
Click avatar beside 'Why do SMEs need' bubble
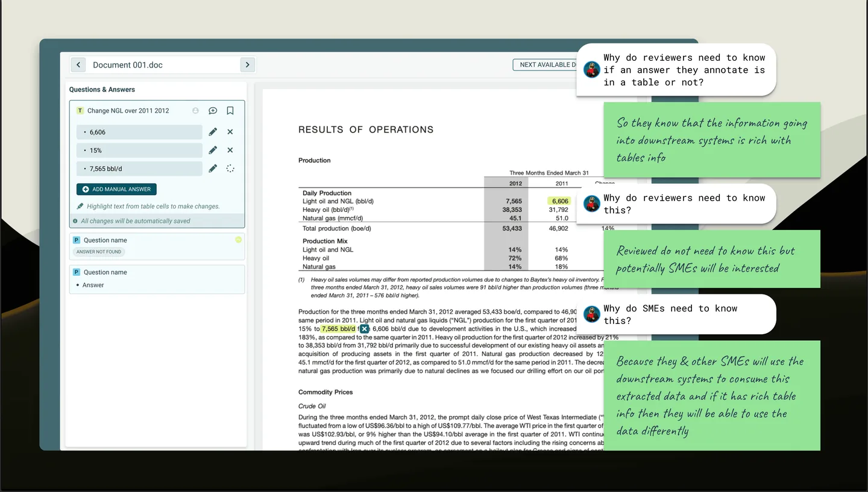click(592, 314)
